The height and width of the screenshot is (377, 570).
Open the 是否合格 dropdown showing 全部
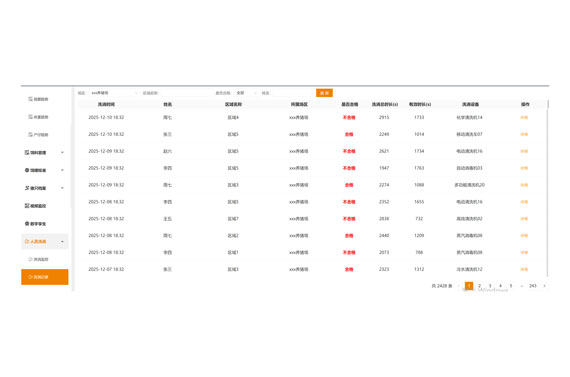click(x=246, y=93)
